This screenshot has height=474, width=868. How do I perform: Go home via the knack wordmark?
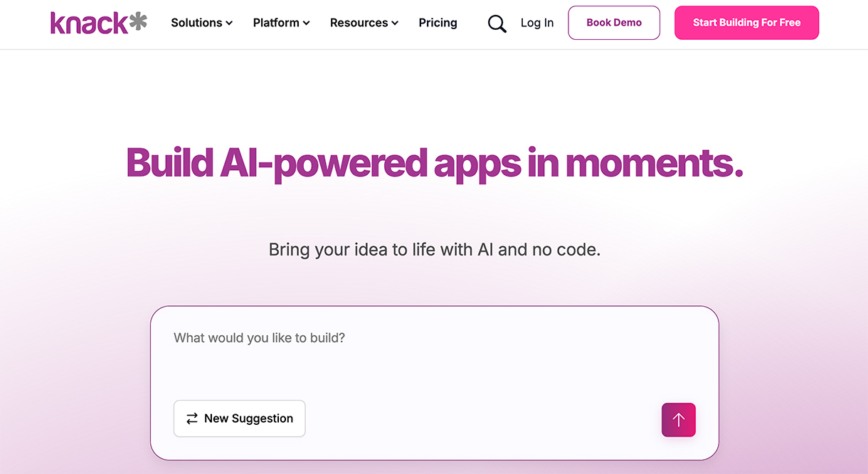88,23
